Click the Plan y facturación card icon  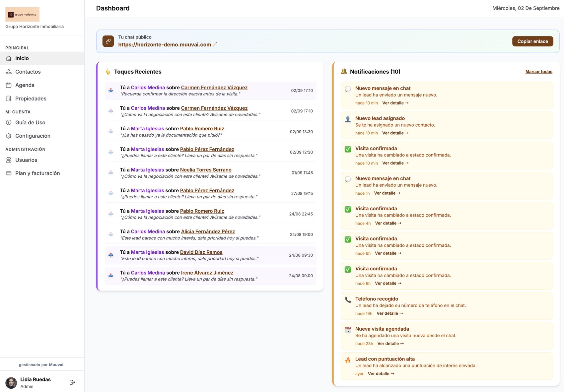(9, 173)
